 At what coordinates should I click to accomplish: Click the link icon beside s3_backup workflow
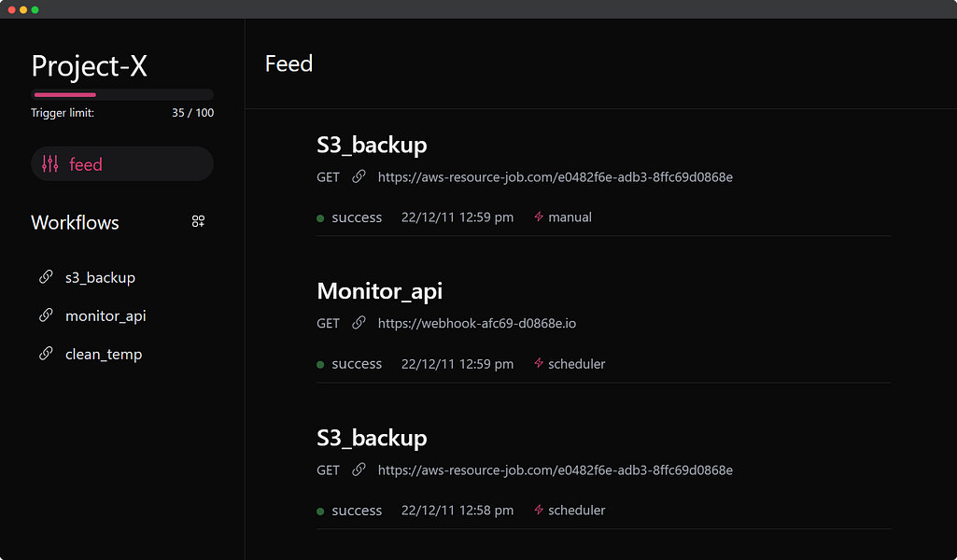(x=46, y=277)
